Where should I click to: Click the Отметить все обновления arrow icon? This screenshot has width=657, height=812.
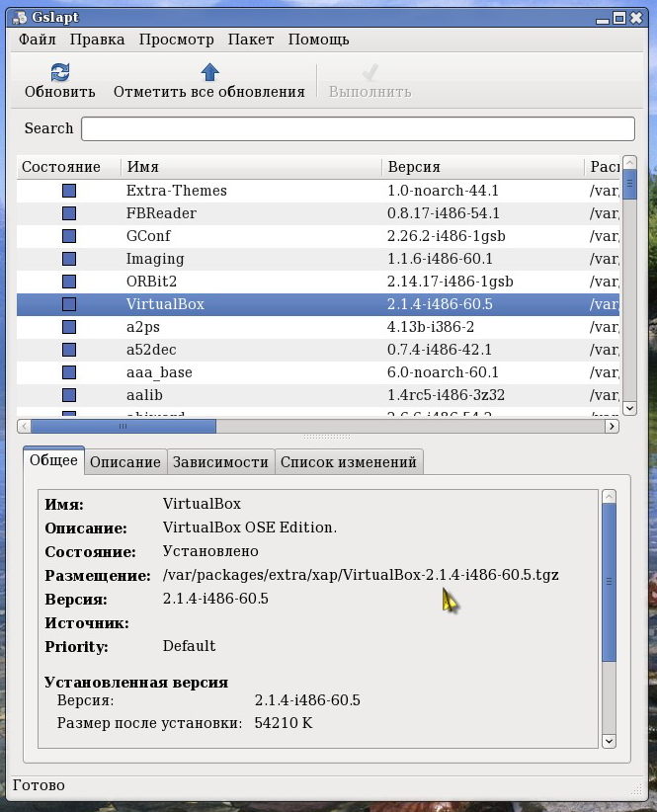pyautogui.click(x=209, y=72)
